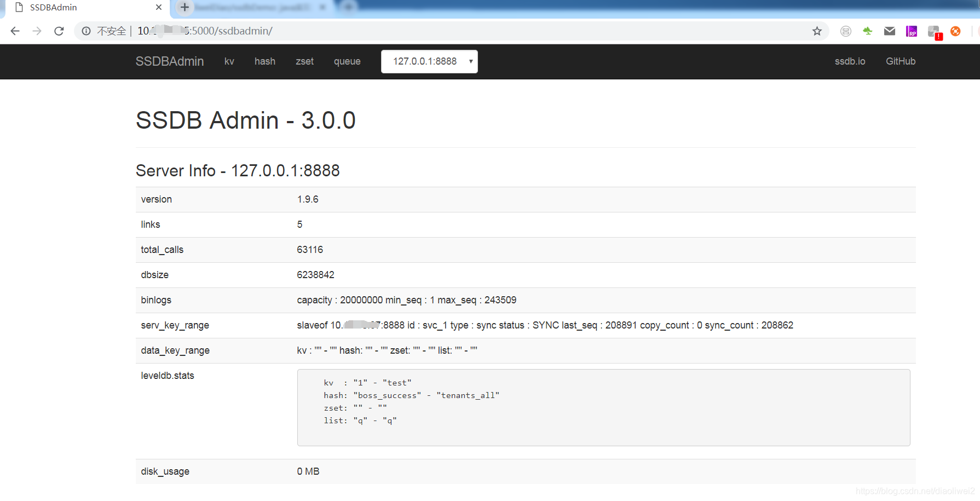Click the serv_key_range label
Image resolution: width=980 pixels, height=501 pixels.
175,325
